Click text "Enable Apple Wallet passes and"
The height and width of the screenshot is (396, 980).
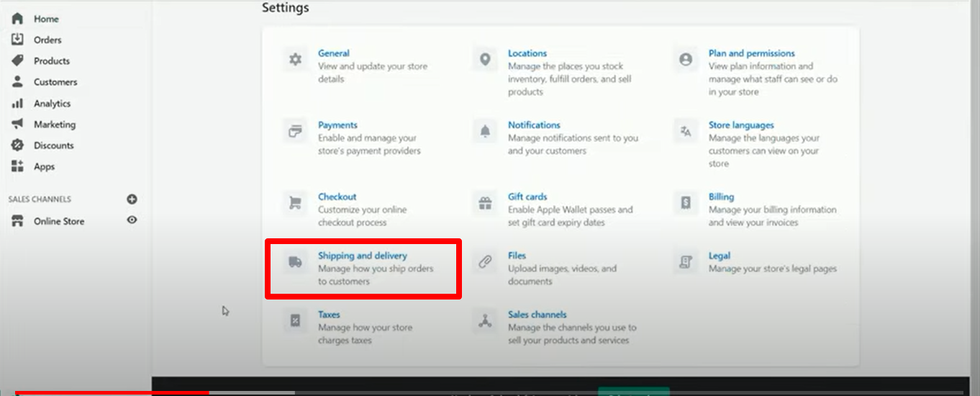pyautogui.click(x=571, y=210)
